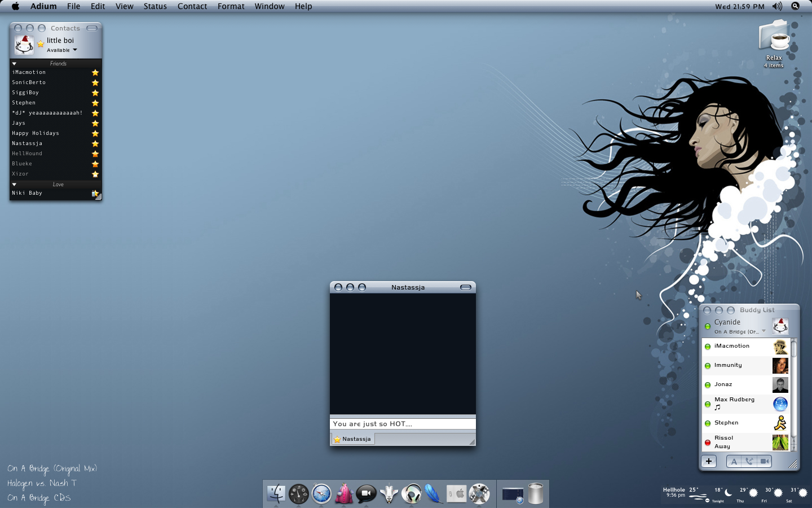Image resolution: width=812 pixels, height=508 pixels.
Task: Click the add buddy plus button in Buddy List
Action: click(709, 461)
